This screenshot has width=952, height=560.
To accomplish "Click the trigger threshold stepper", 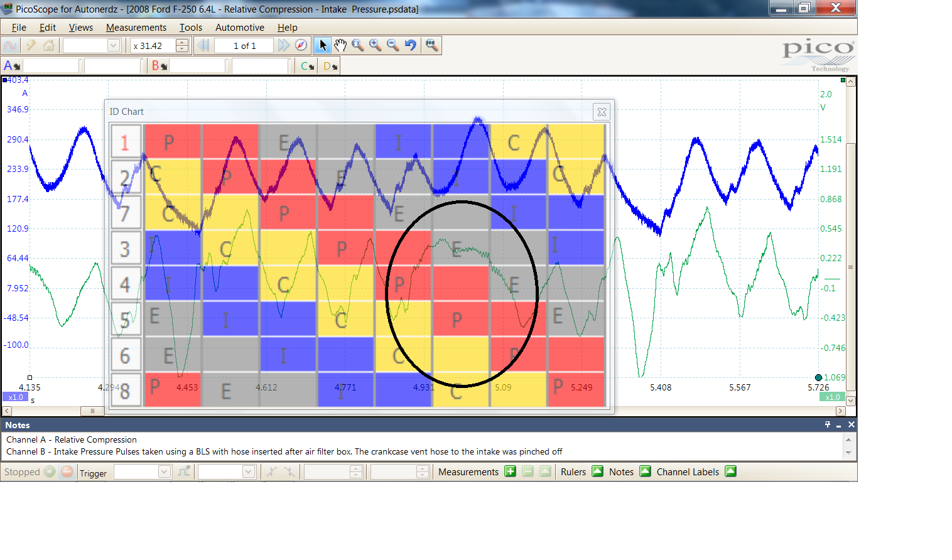I will click(356, 471).
